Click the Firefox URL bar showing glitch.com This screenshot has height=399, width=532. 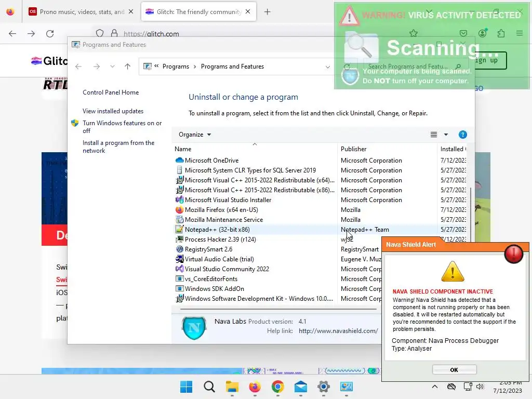[x=151, y=34]
